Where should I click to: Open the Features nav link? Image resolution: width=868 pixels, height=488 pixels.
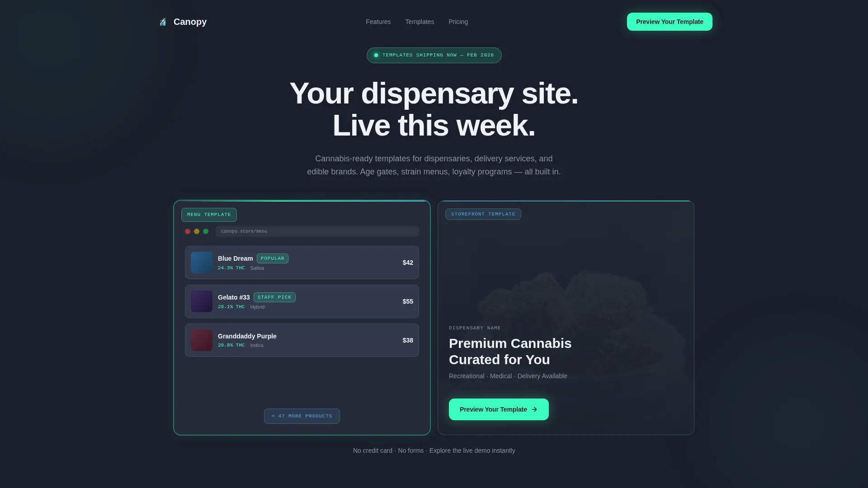tap(378, 22)
